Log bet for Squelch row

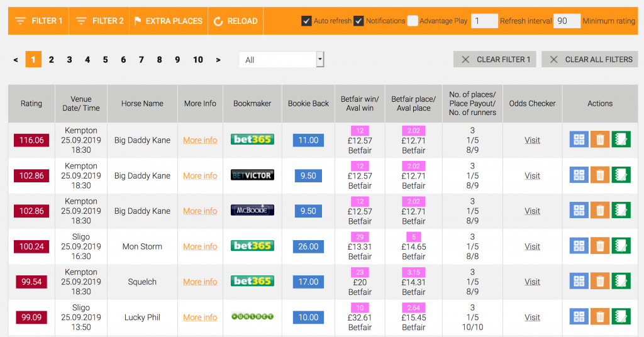coord(621,282)
